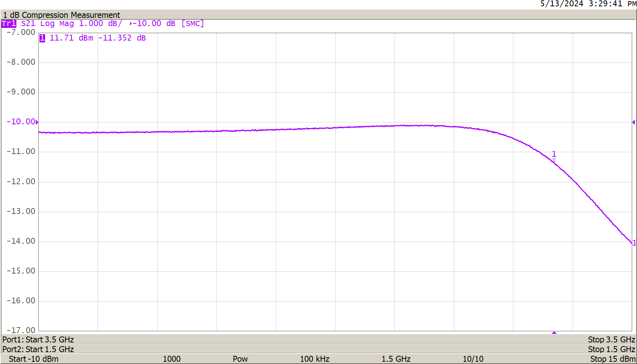Click the reference level triangle on the right axis
The image size is (637, 364).
[633, 121]
